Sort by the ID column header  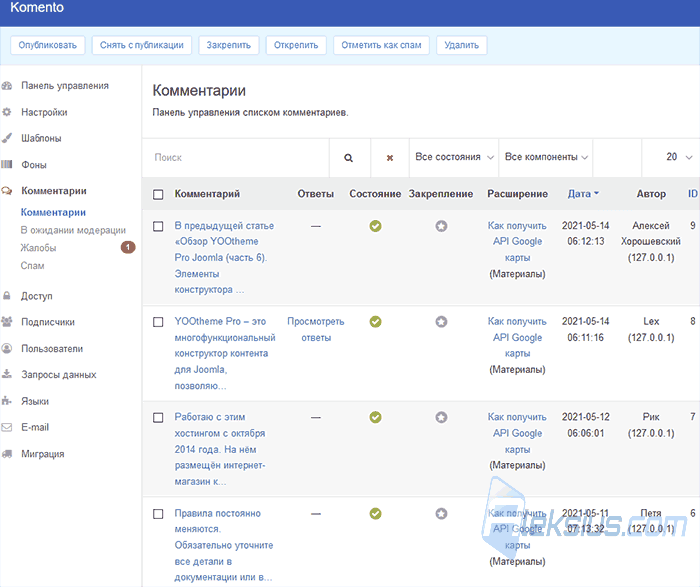[692, 194]
